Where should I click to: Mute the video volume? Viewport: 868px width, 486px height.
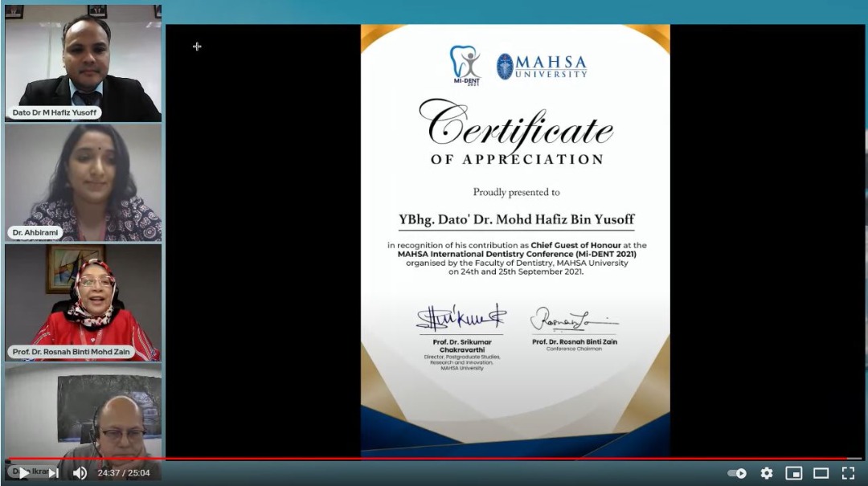(80, 472)
